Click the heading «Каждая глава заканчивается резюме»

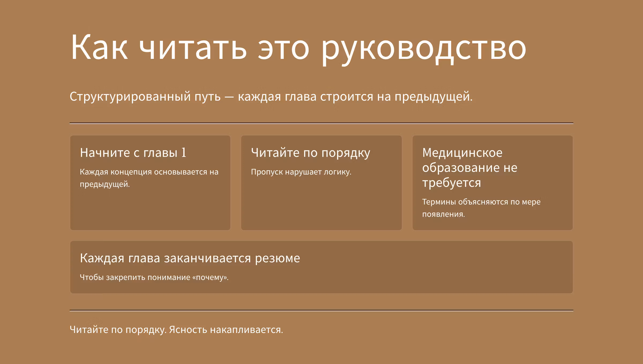[190, 258]
